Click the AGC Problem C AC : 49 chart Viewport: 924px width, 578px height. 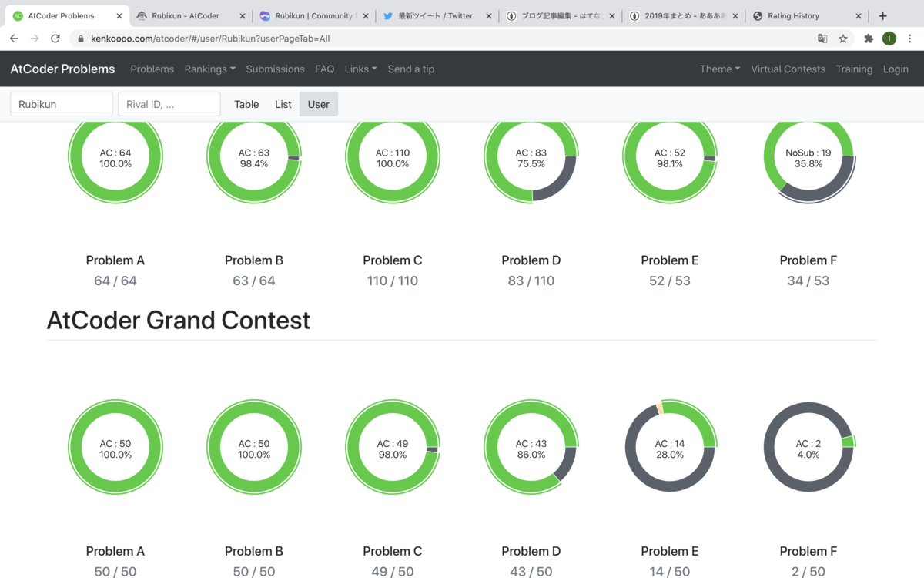[x=393, y=448]
